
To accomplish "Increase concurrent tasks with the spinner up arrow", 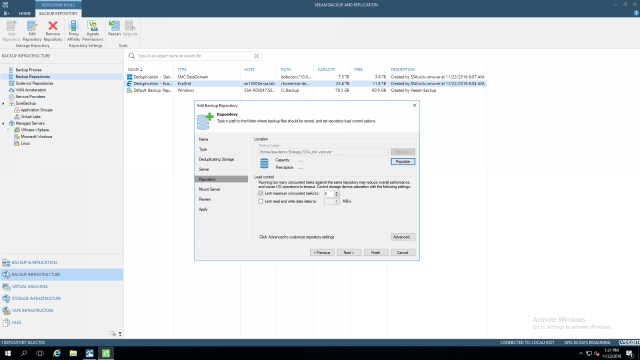I will pyautogui.click(x=337, y=192).
